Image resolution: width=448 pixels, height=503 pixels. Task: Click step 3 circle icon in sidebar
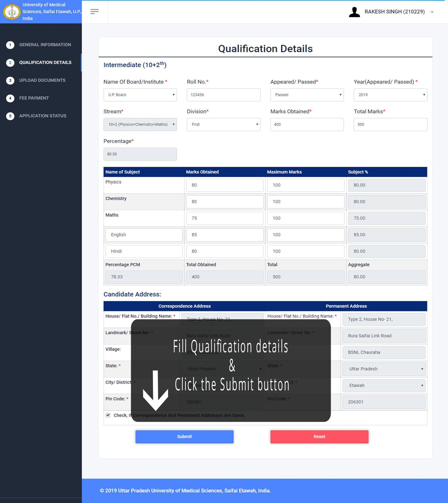pyautogui.click(x=10, y=80)
